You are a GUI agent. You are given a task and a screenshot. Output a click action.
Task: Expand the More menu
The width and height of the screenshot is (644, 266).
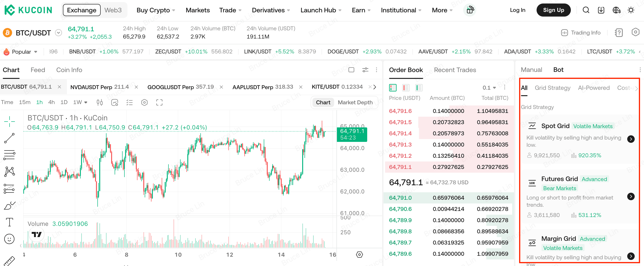point(442,10)
